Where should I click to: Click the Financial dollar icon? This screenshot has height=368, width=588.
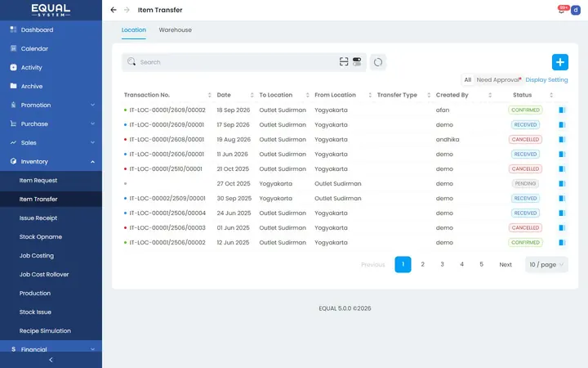pyautogui.click(x=14, y=349)
